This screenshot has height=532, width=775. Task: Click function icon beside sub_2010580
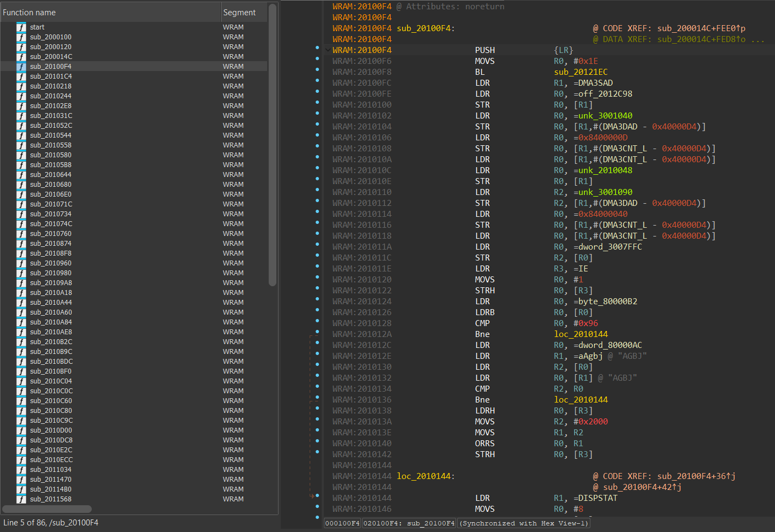click(x=21, y=155)
